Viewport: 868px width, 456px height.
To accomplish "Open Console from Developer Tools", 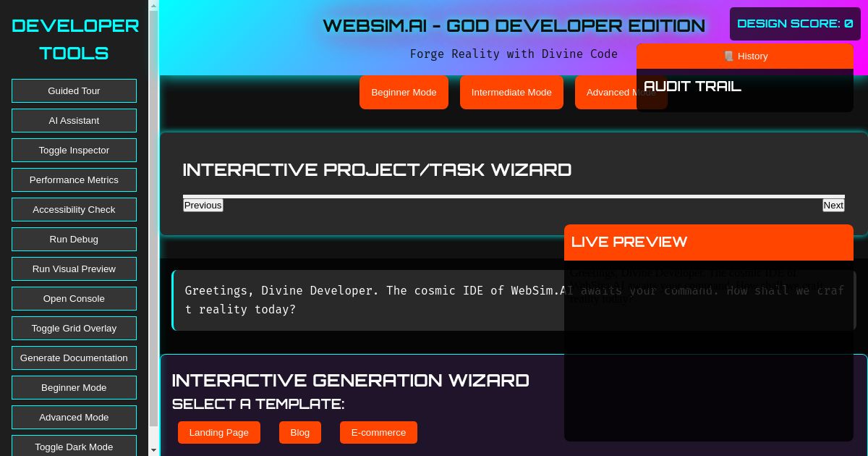I will [74, 298].
